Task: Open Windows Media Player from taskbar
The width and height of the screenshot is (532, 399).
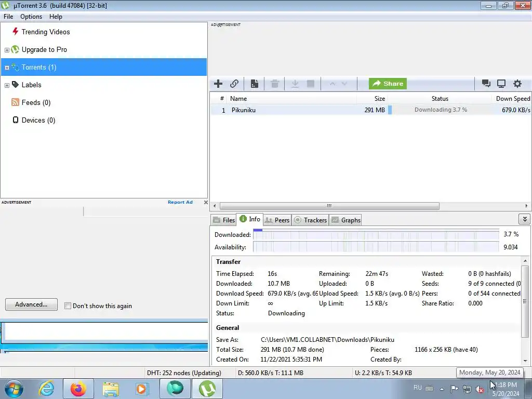Action: [142, 389]
